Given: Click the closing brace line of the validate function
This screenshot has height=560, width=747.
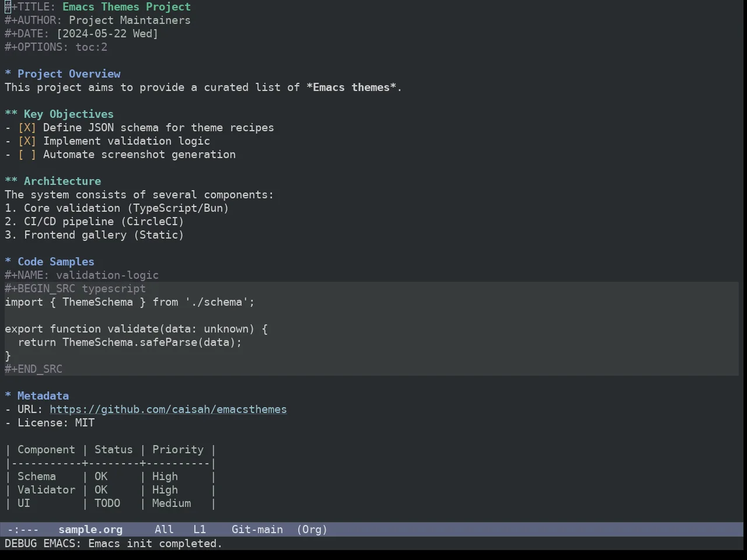Looking at the screenshot, I should 8,356.
